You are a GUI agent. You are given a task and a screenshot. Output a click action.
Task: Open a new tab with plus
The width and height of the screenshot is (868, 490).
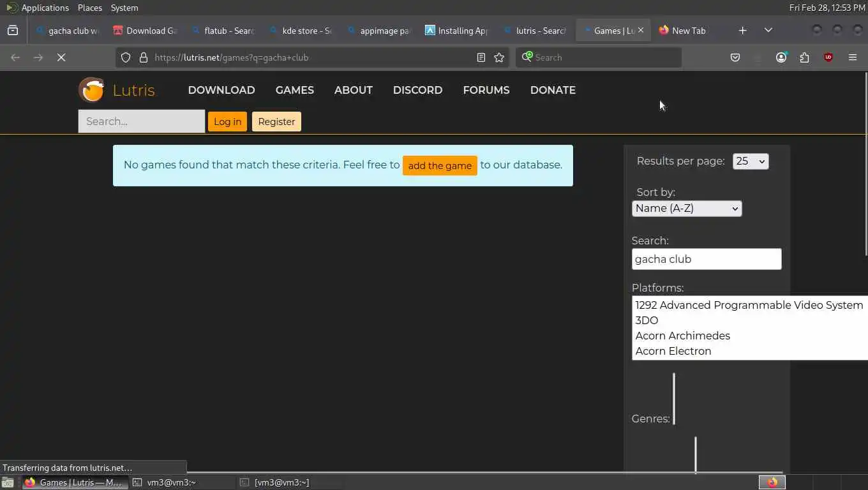[742, 31]
